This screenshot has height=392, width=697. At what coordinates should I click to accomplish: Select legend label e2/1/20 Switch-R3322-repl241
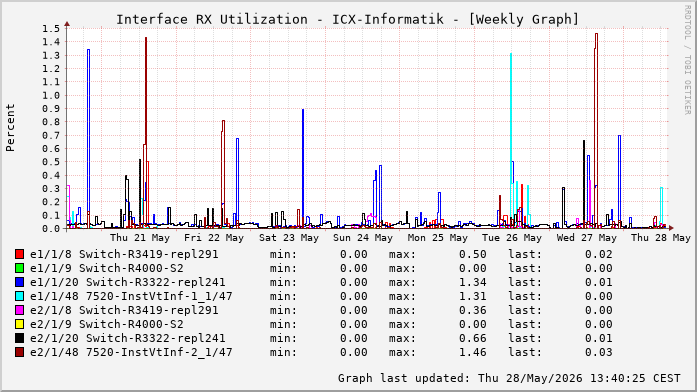pyautogui.click(x=128, y=338)
